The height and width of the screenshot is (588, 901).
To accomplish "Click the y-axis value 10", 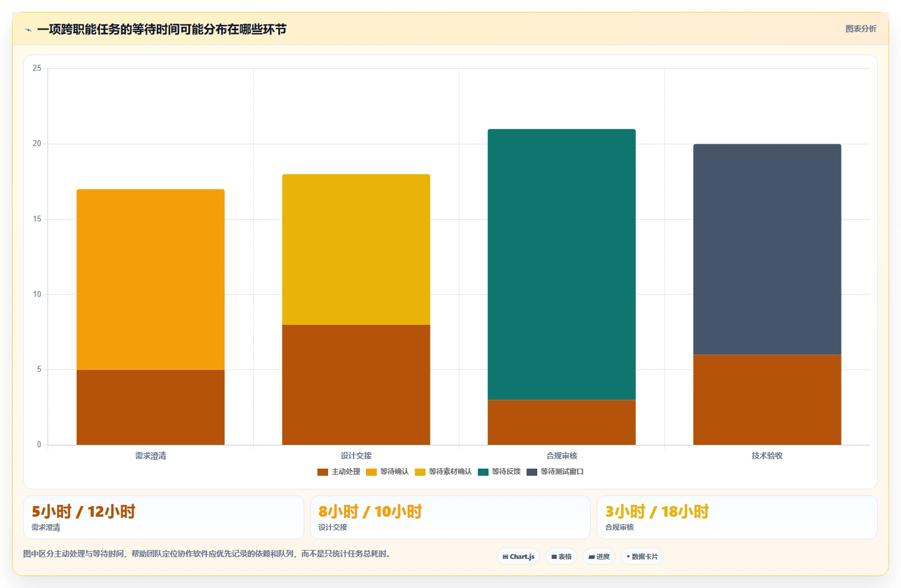I will (x=37, y=294).
